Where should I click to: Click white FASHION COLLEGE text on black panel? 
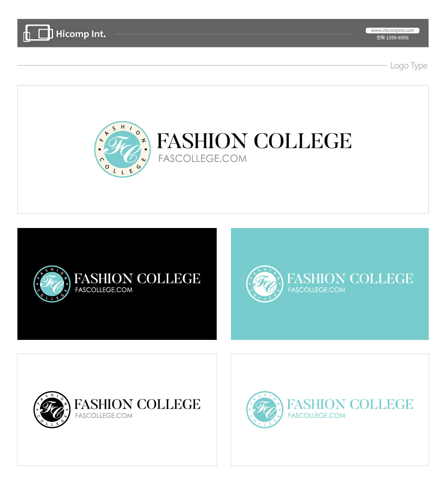pyautogui.click(x=138, y=278)
